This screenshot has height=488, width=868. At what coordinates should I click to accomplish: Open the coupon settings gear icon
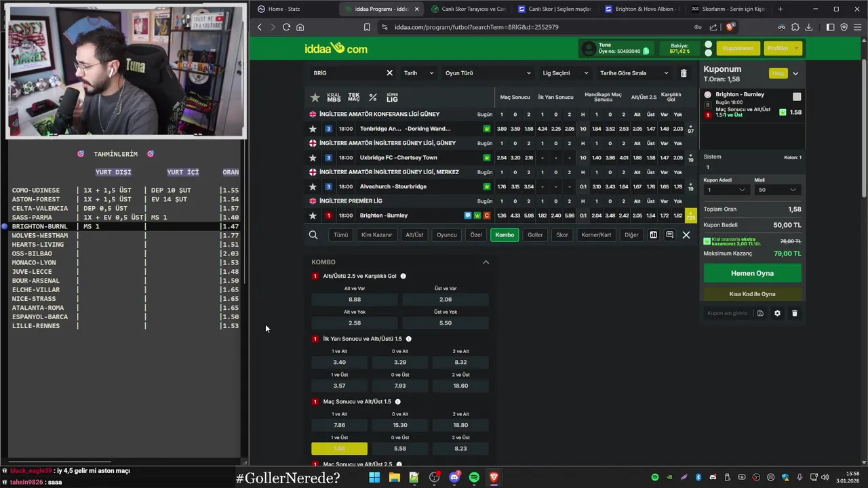(x=777, y=313)
